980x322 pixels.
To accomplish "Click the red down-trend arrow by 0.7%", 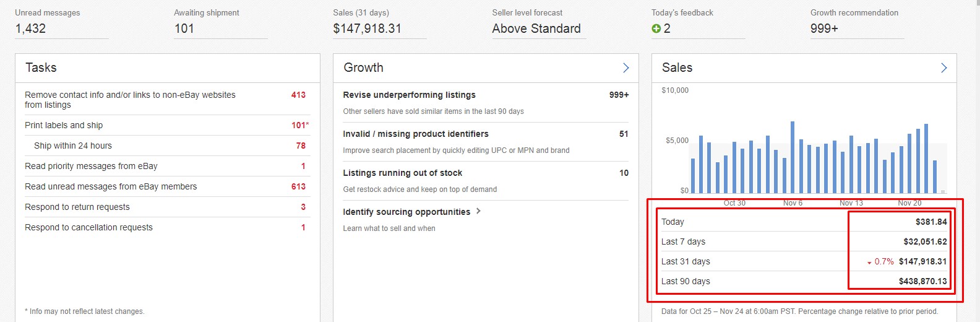I will click(x=869, y=263).
